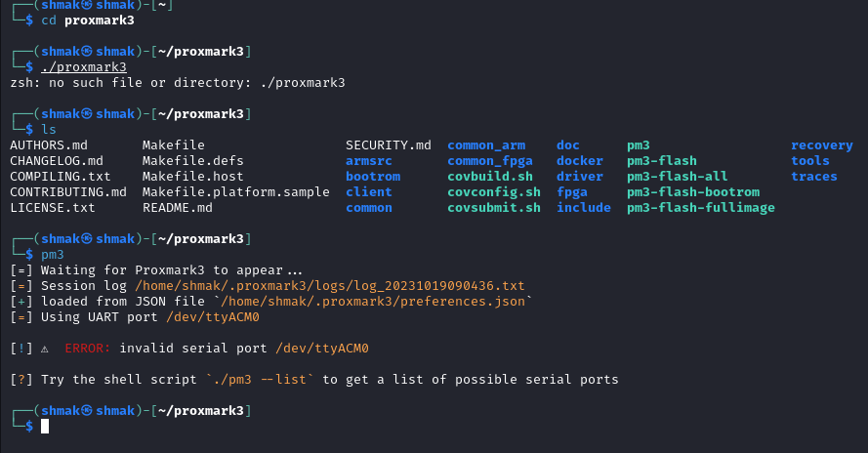This screenshot has width=868, height=453.
Task: Click the underlined ./proxmark3 command
Action: [84, 67]
